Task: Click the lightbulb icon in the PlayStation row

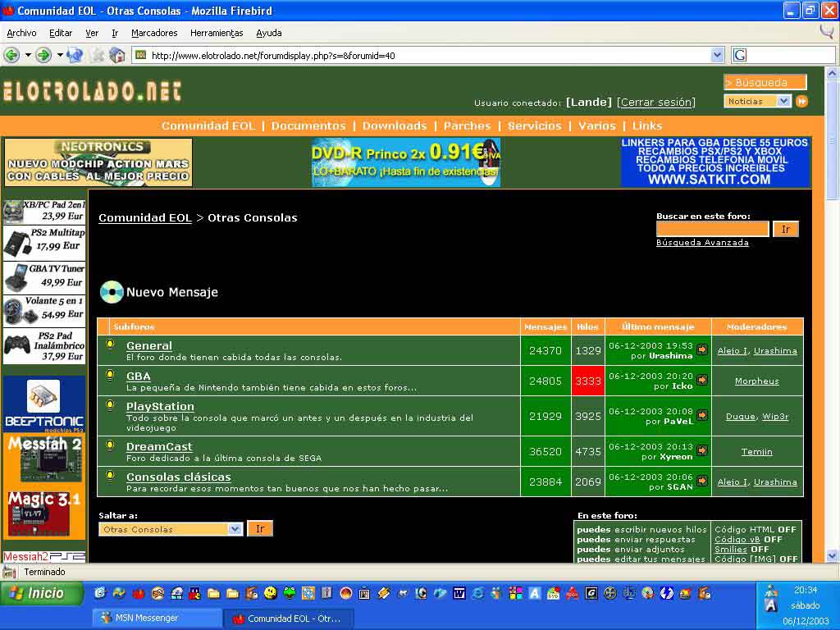Action: pyautogui.click(x=110, y=405)
